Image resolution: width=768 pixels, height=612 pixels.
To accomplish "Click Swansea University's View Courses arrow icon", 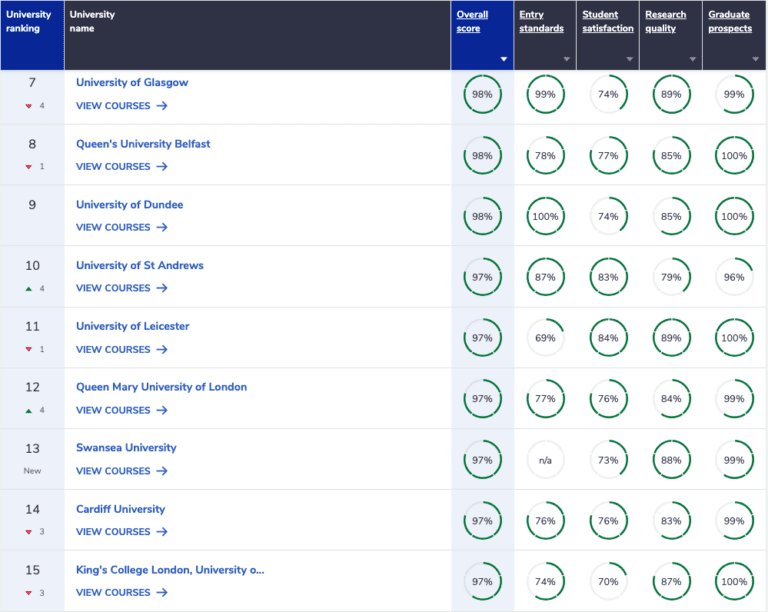I will click(x=162, y=471).
